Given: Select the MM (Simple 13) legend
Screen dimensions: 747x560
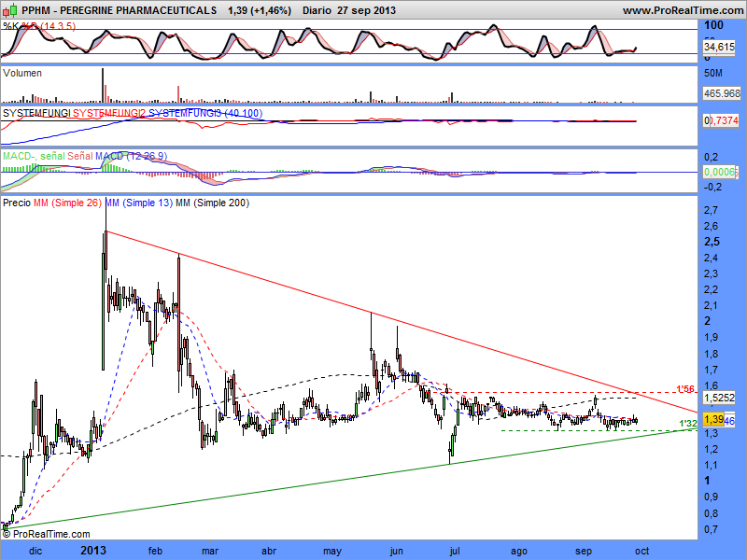Looking at the screenshot, I should coord(138,203).
